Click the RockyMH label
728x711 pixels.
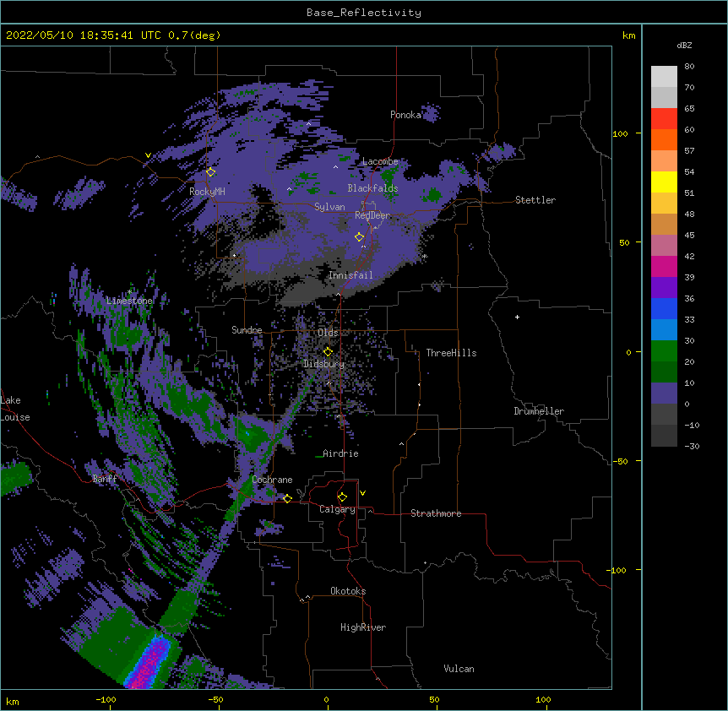click(207, 191)
